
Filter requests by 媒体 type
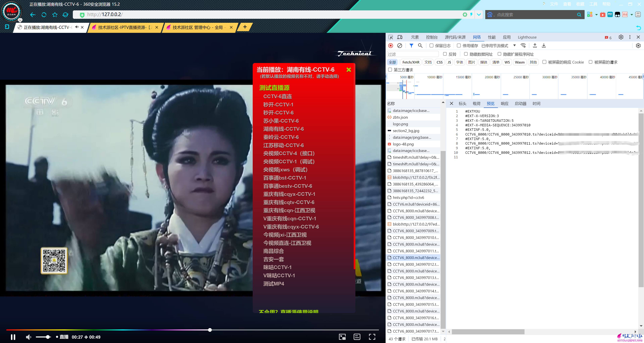click(x=483, y=62)
